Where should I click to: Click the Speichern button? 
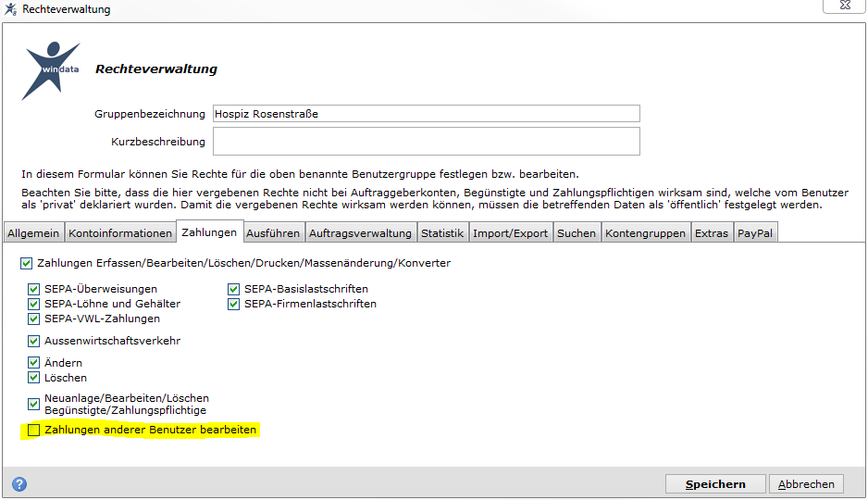715,484
